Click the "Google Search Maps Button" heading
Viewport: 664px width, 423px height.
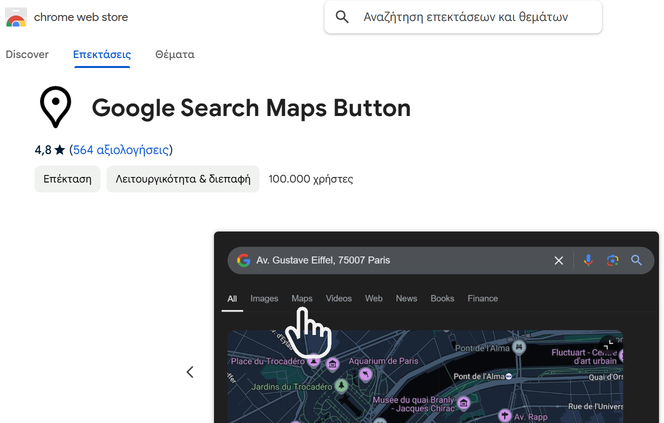(x=251, y=108)
